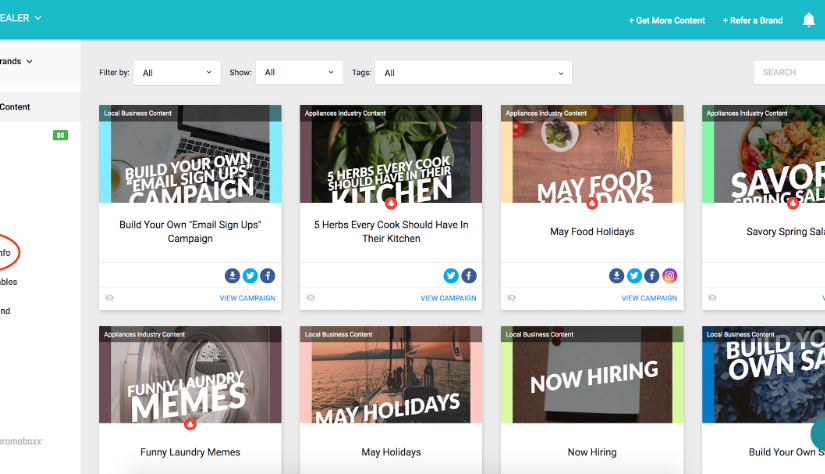Click the hot flame badge on 5 Herbs card
The height and width of the screenshot is (474, 825).
coord(391,203)
